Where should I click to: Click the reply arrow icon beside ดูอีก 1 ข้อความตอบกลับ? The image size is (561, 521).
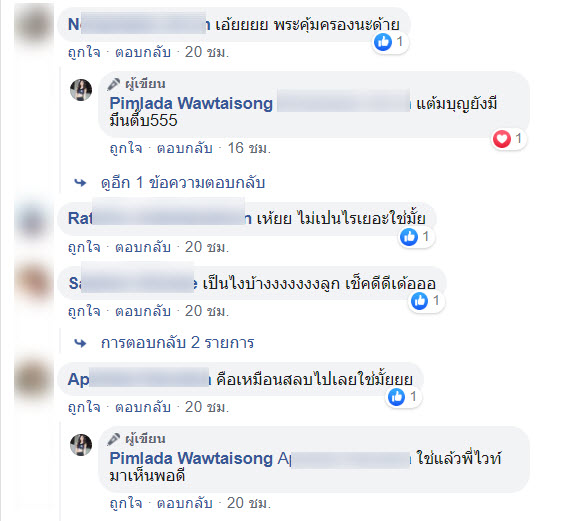[80, 183]
